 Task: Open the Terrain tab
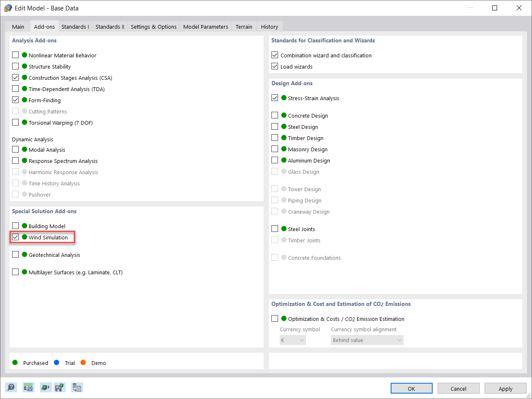point(244,26)
